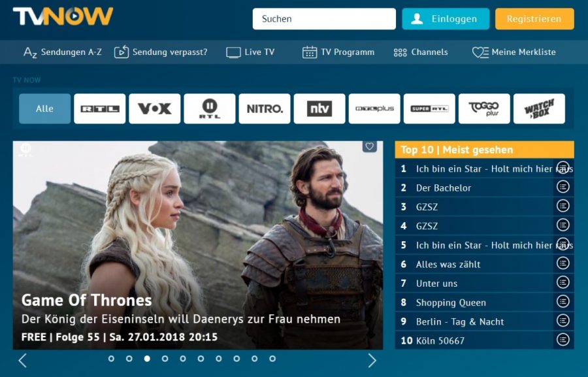Click the Einloggen button
The height and width of the screenshot is (377, 588).
pyautogui.click(x=445, y=19)
